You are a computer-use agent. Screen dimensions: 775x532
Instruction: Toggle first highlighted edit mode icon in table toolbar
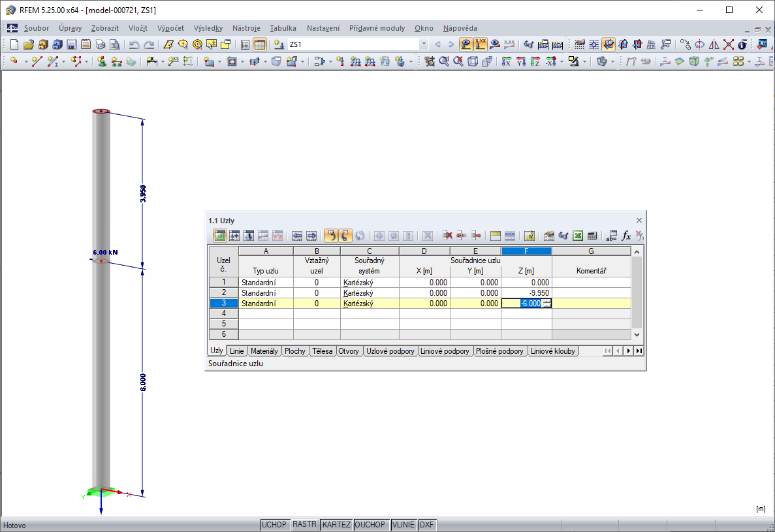coord(220,236)
